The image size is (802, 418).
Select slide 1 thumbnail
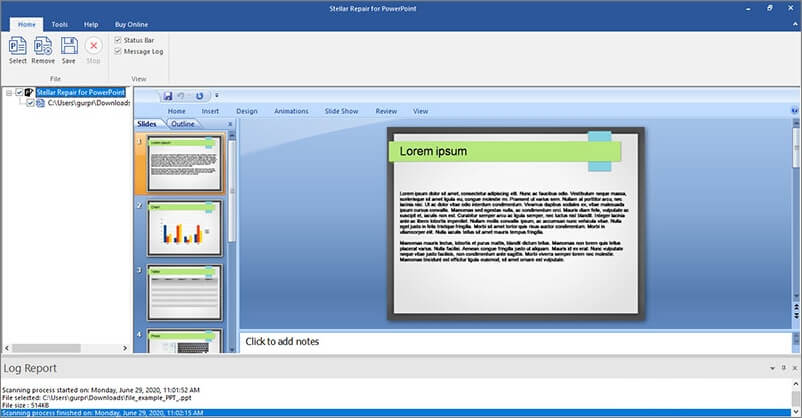[x=185, y=164]
